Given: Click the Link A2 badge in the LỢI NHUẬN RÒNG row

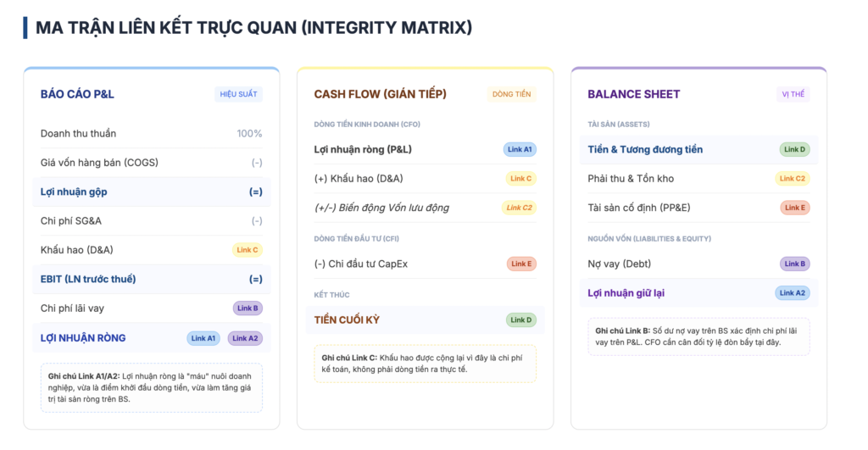Looking at the screenshot, I should pos(245,338).
